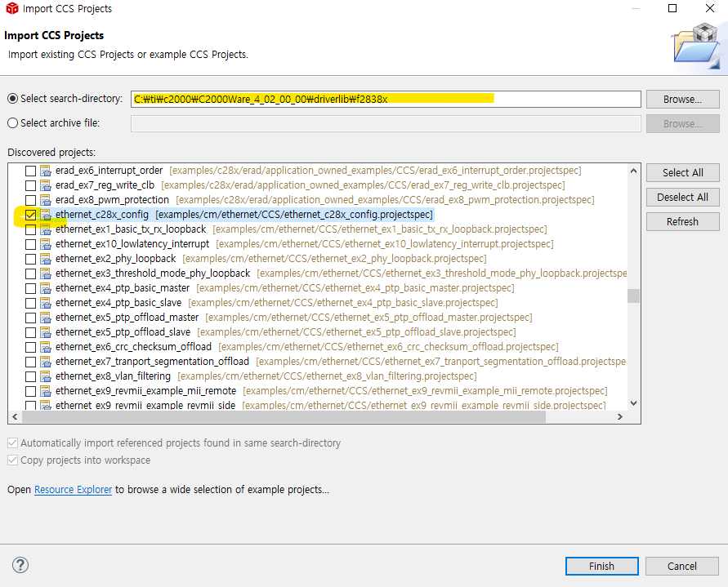This screenshot has width=728, height=587.
Task: Open the help question mark icon
Action: 20,565
